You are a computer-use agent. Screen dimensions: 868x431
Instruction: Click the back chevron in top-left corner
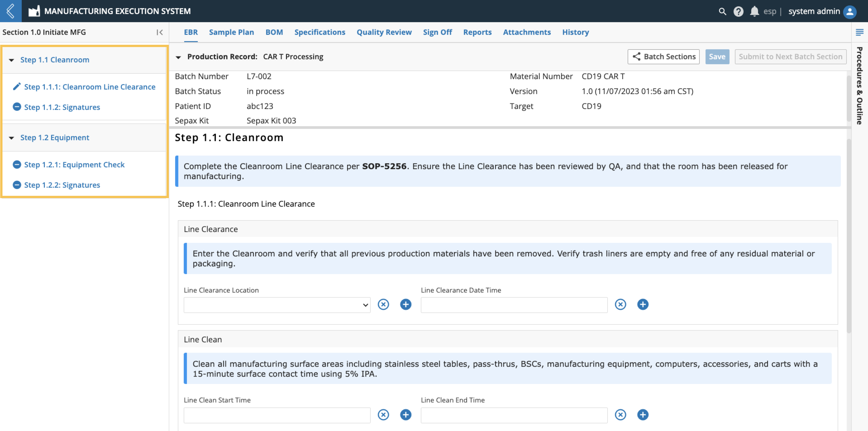10,11
